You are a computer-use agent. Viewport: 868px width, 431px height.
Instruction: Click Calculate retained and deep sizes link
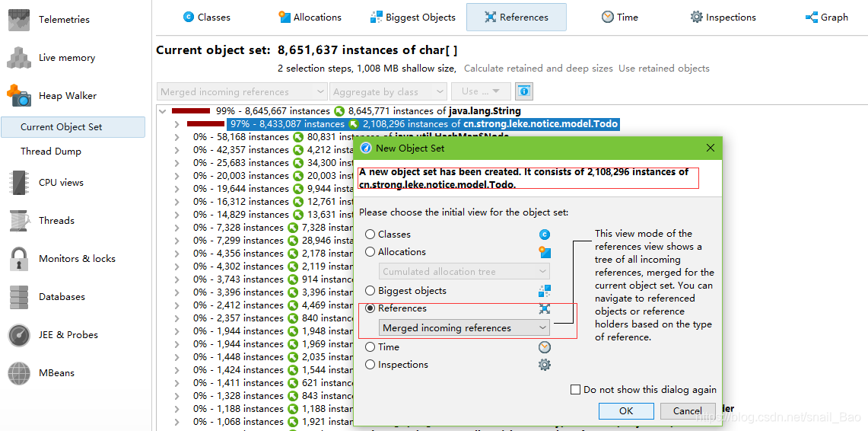(x=538, y=69)
